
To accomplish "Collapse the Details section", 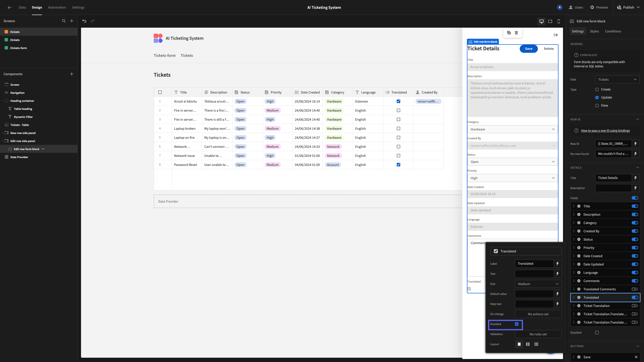I will 638,167.
